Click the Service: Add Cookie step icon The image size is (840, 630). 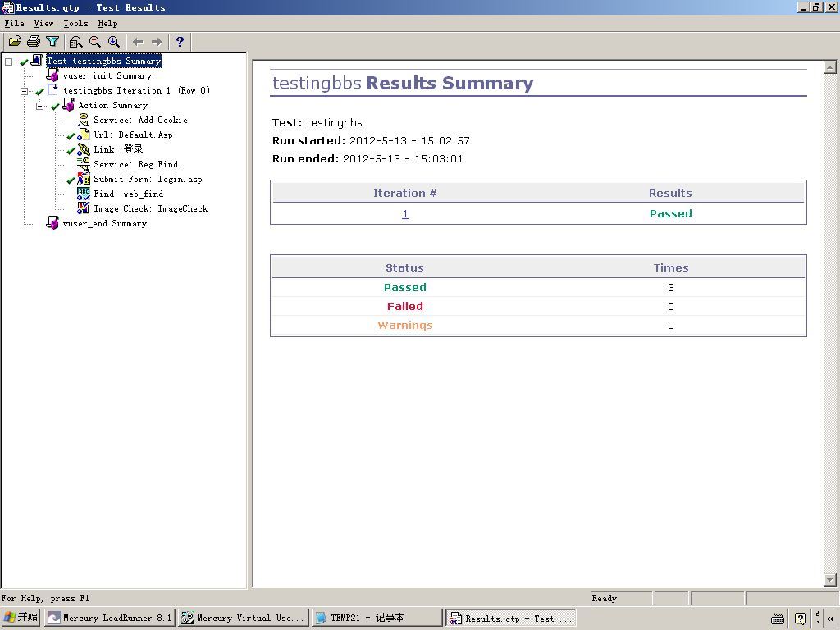(x=84, y=120)
